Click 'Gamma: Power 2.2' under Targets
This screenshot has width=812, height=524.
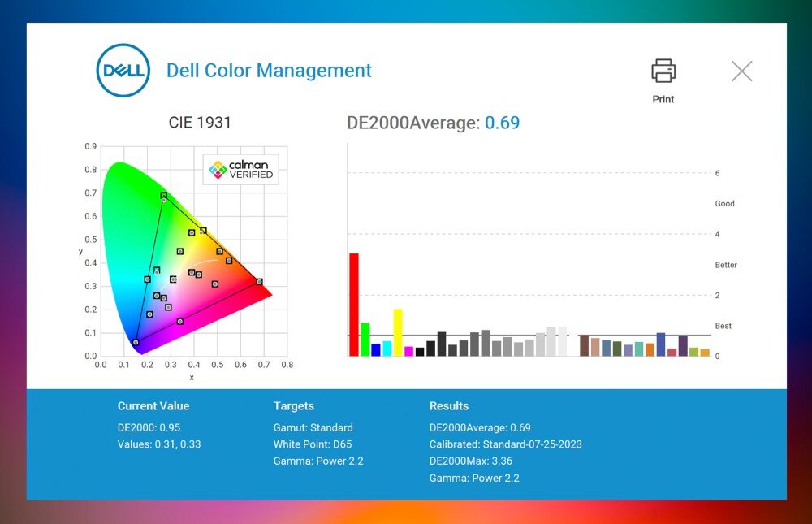(318, 461)
